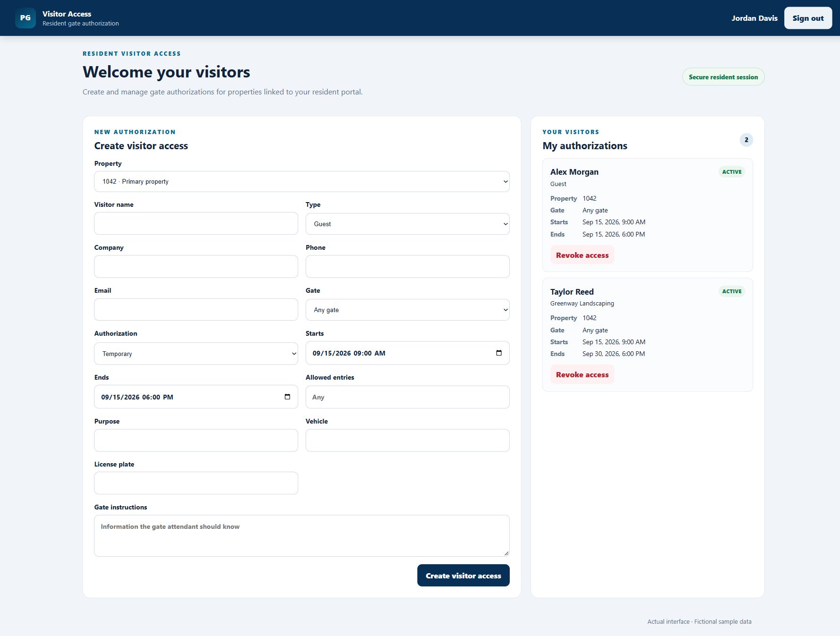
Task: Click the My authorizations heading
Action: 585,146
